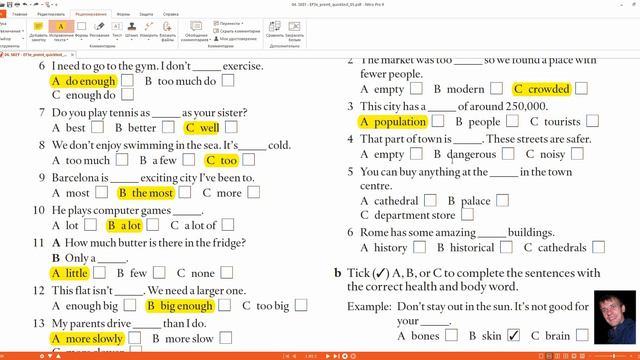Viewport: 640px width, 360px height.
Task: Tick checkbox next to 'C department store'
Action: (467, 214)
